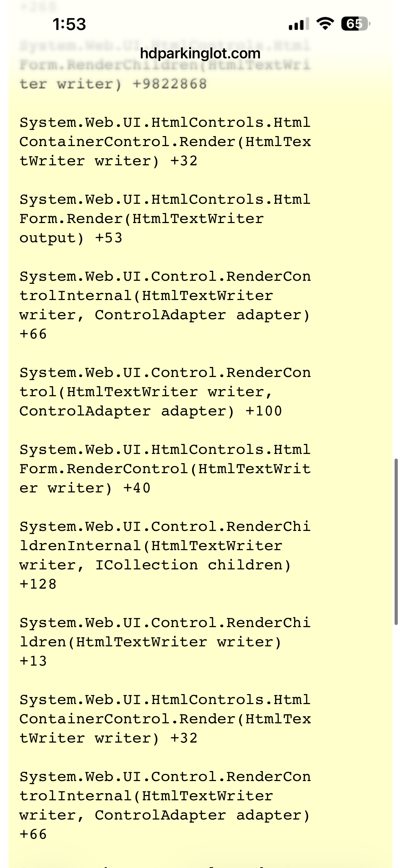
Task: Tap the +53 offset number
Action: [x=109, y=238]
